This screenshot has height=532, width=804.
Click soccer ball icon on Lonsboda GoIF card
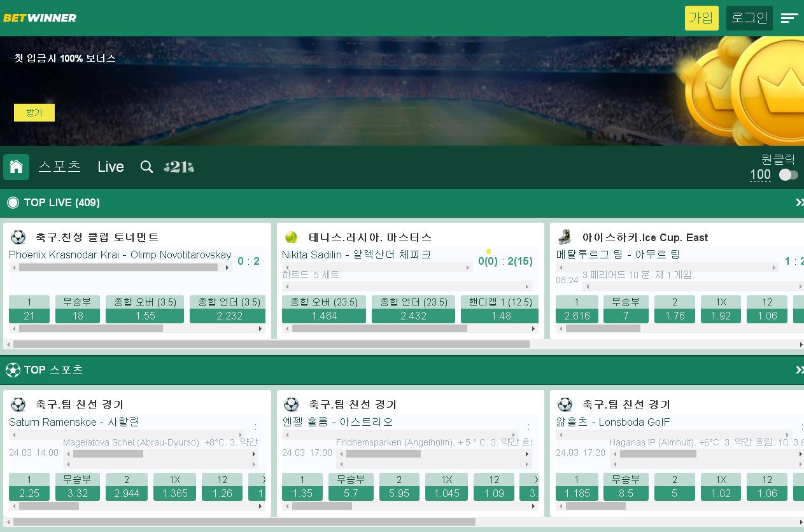565,404
